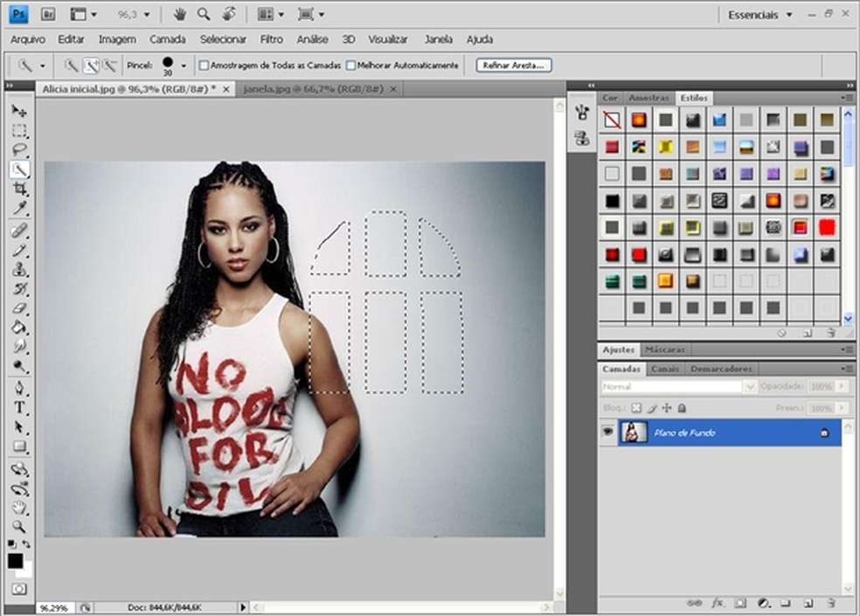Open the Camada menu
860x616 pixels.
(x=167, y=39)
